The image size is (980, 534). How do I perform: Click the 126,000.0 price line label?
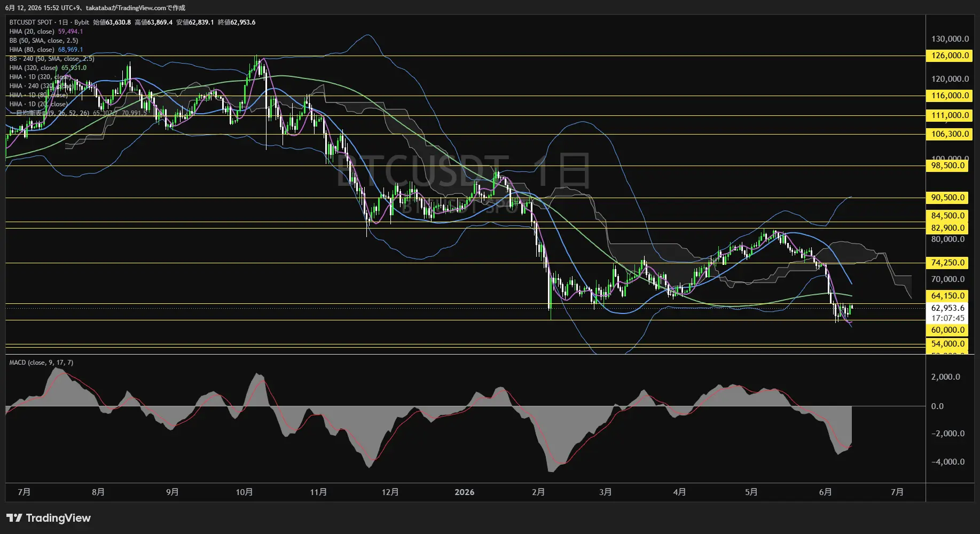pyautogui.click(x=950, y=56)
